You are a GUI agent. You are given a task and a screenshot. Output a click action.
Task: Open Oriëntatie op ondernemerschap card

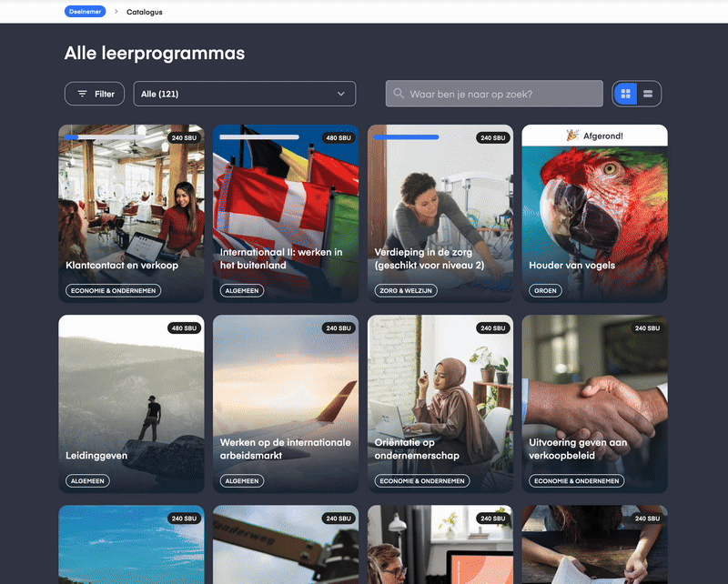point(440,404)
